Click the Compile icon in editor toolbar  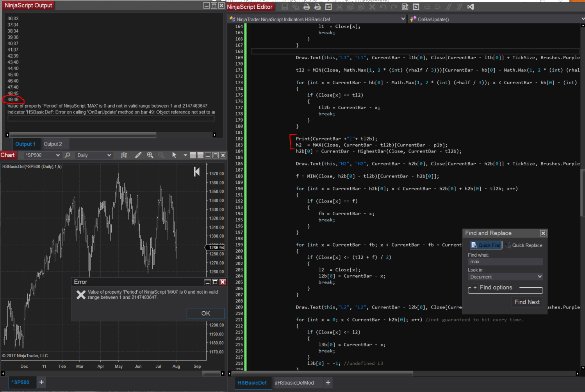pos(416,7)
